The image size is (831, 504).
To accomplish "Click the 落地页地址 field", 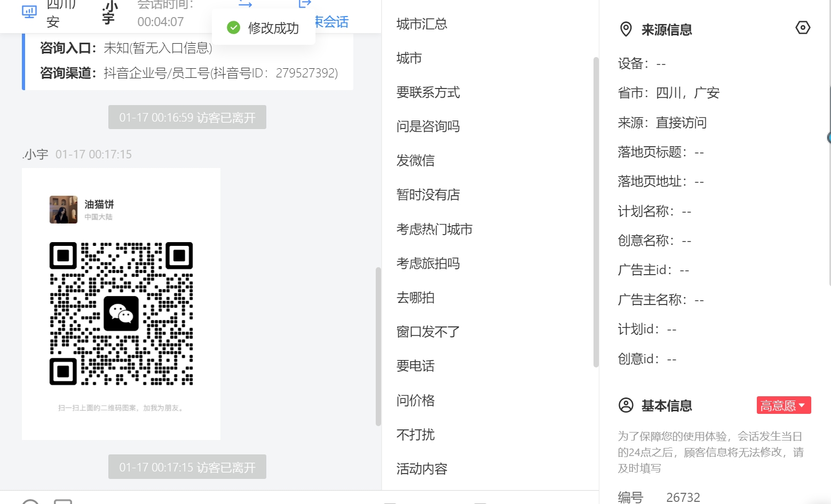I will click(661, 182).
